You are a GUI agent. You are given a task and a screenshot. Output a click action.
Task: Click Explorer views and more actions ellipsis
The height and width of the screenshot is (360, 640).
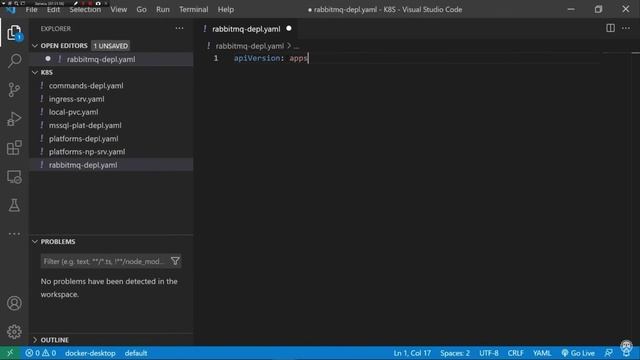click(179, 28)
